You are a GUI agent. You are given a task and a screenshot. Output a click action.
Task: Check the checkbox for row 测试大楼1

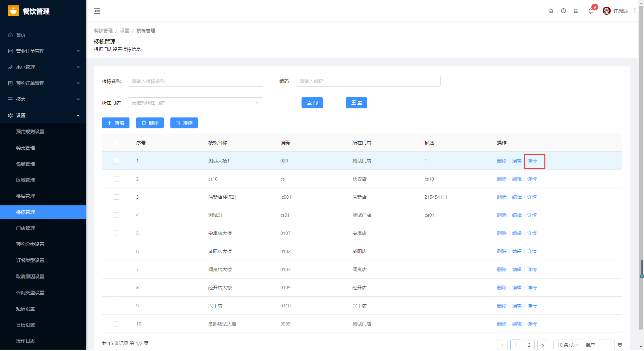click(116, 161)
